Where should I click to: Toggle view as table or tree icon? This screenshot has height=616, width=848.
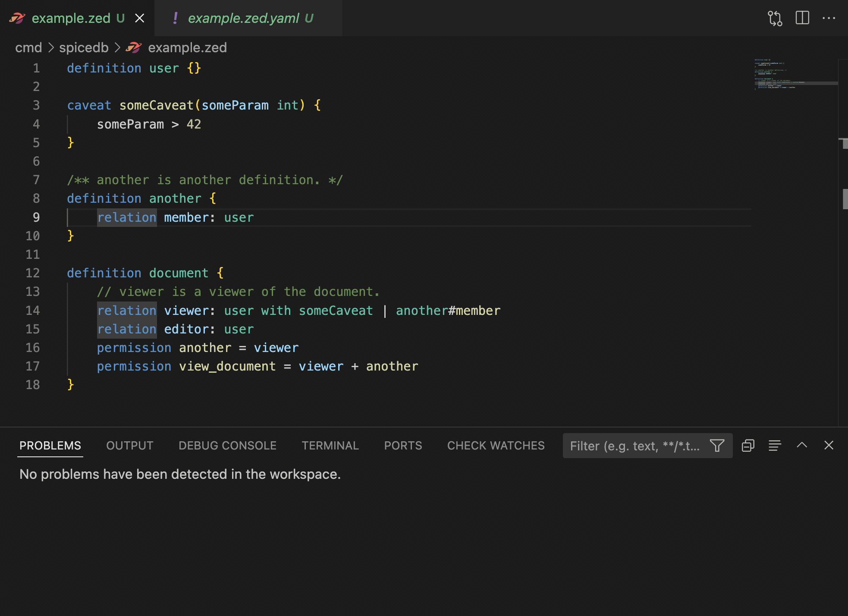click(x=775, y=446)
